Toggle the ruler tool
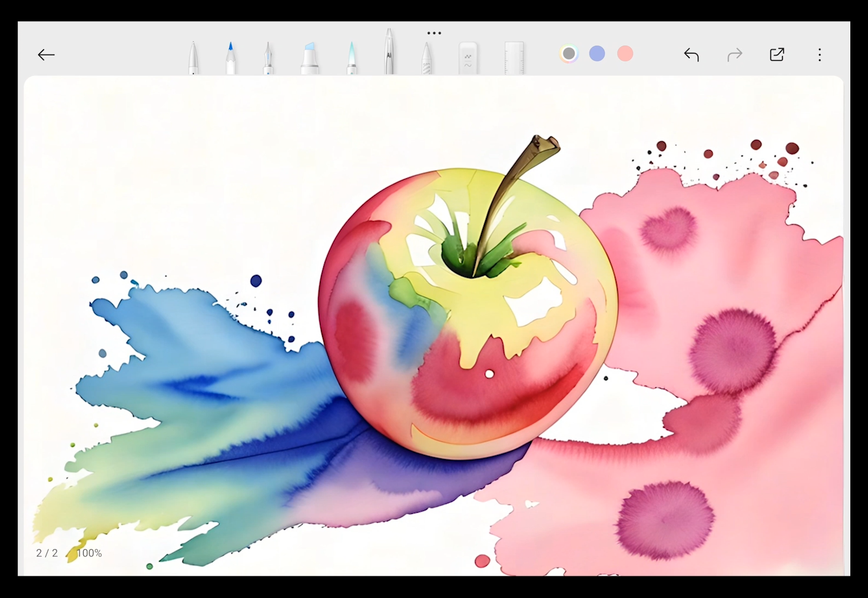 pyautogui.click(x=514, y=58)
